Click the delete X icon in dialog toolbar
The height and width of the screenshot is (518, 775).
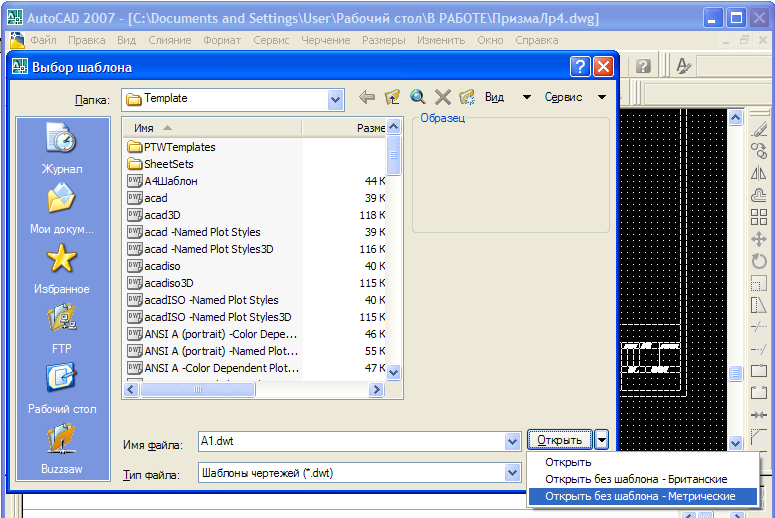pyautogui.click(x=443, y=97)
